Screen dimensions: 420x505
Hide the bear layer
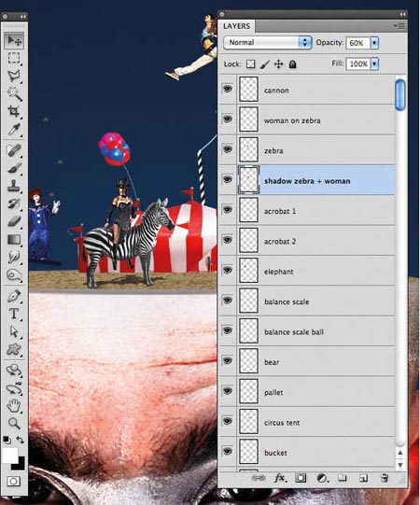[x=228, y=360]
